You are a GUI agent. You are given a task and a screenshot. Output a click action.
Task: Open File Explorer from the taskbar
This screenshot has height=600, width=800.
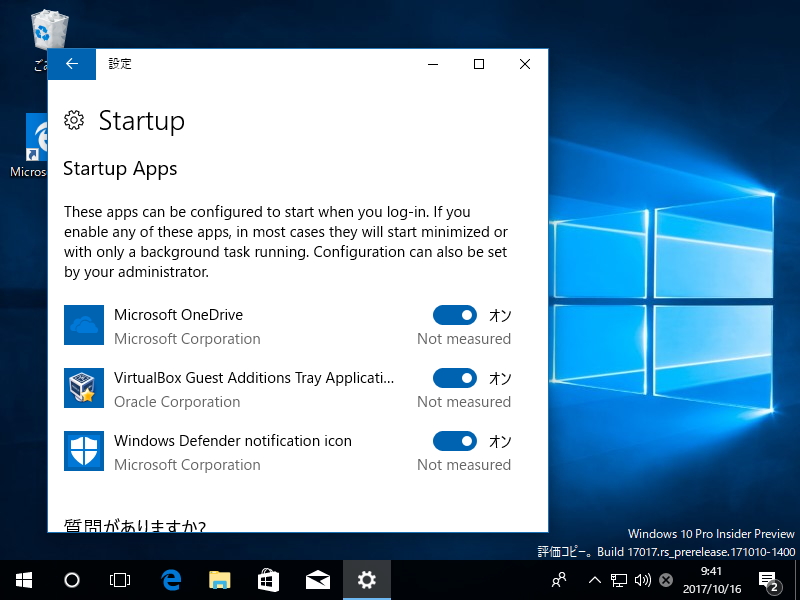click(x=220, y=580)
